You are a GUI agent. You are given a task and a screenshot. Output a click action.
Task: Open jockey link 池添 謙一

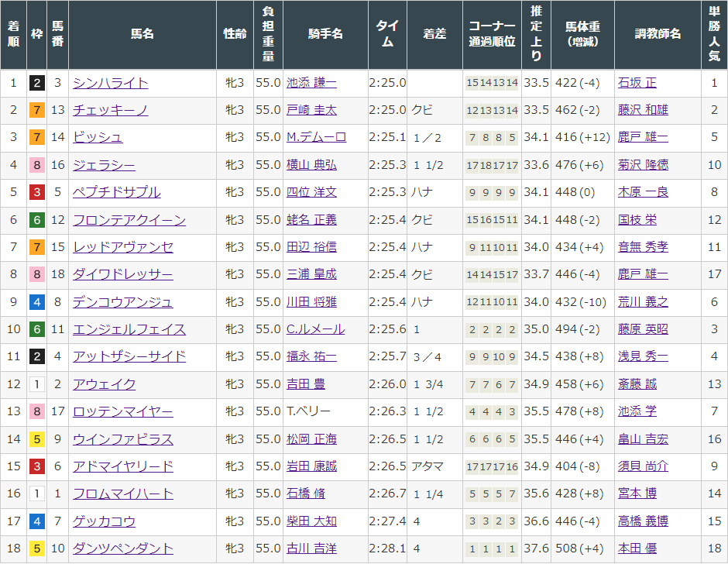(311, 83)
